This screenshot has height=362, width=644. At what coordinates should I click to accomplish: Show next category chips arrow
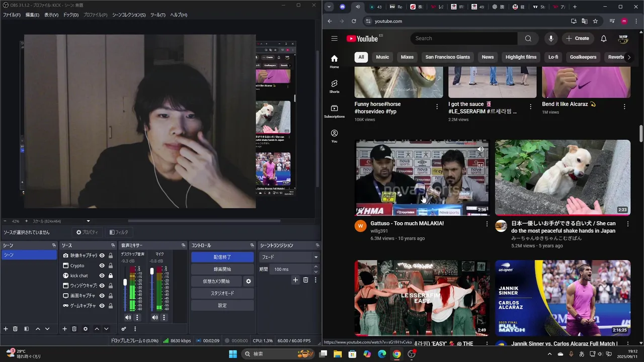[628, 57]
